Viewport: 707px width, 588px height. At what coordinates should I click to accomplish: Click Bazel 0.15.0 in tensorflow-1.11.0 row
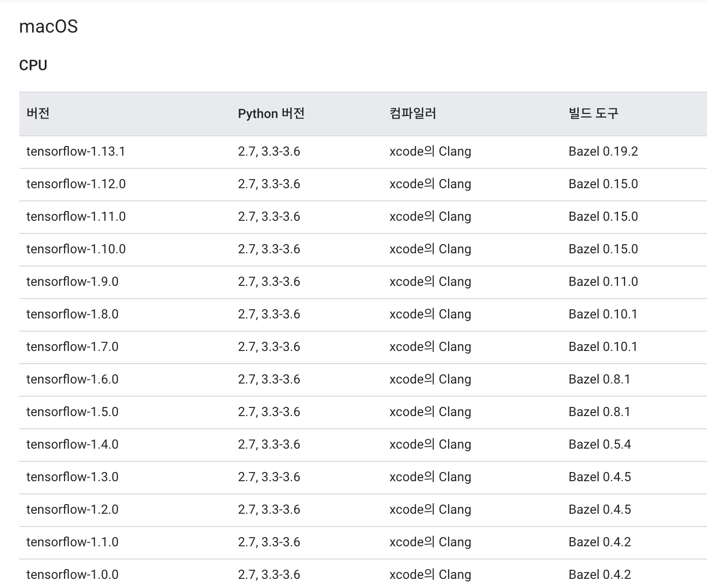click(x=603, y=217)
